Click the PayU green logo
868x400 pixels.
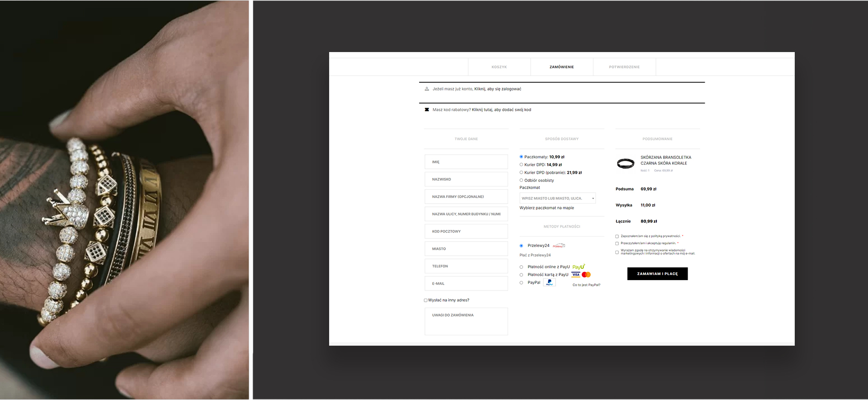pos(579,267)
